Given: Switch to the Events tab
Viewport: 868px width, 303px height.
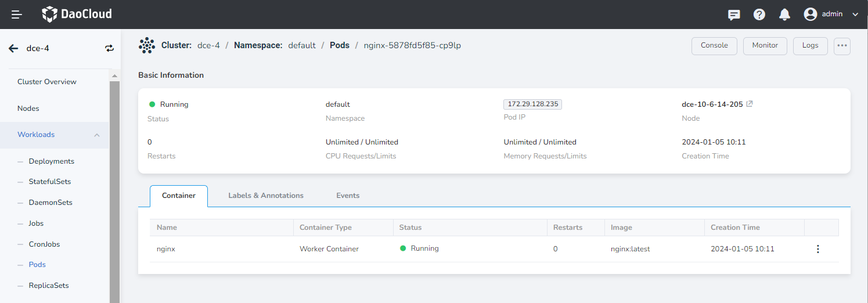Looking at the screenshot, I should 348,196.
